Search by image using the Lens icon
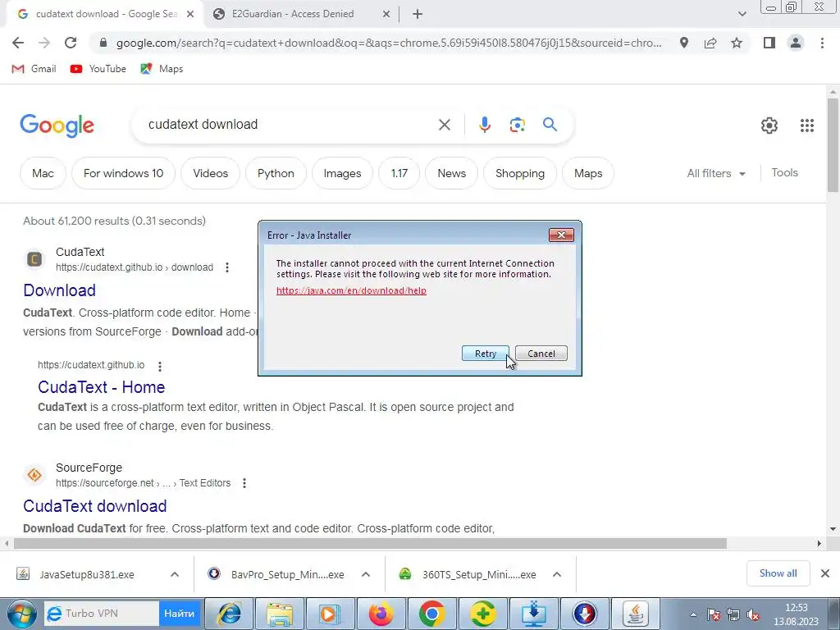This screenshot has height=630, width=840. 517,125
